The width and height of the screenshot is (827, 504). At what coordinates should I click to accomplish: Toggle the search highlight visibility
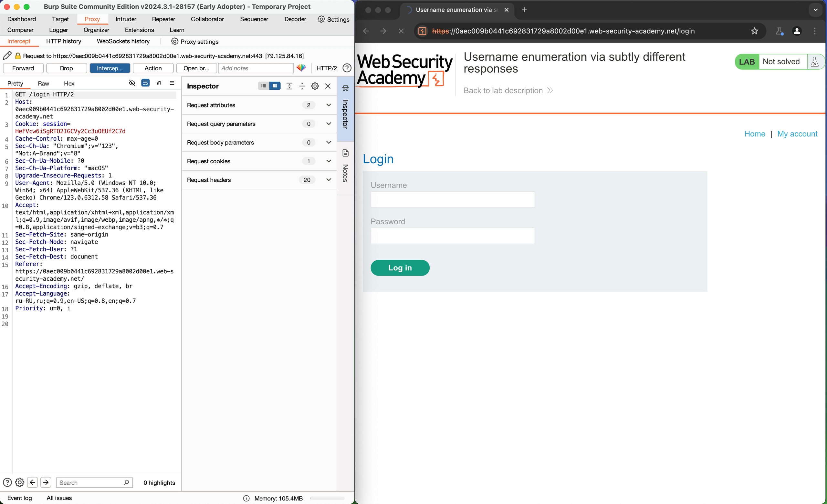132,83
